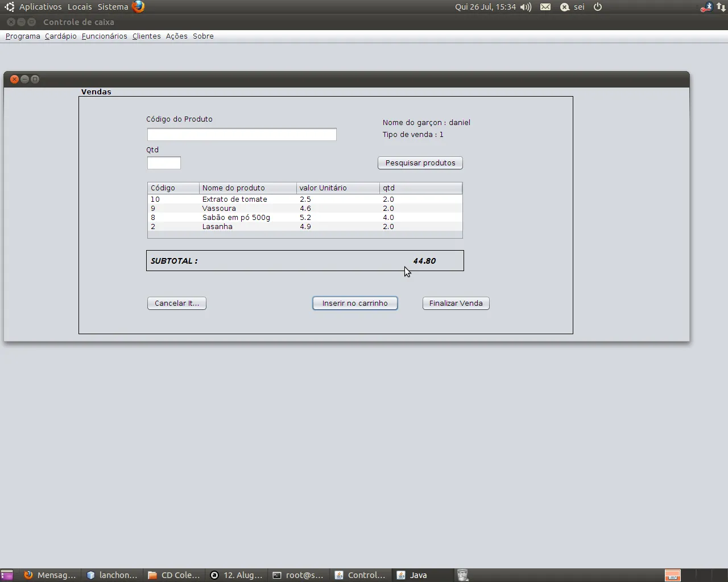Screen dimensions: 728x582
Task: Minimize the Vendas internal window
Action: pos(25,79)
